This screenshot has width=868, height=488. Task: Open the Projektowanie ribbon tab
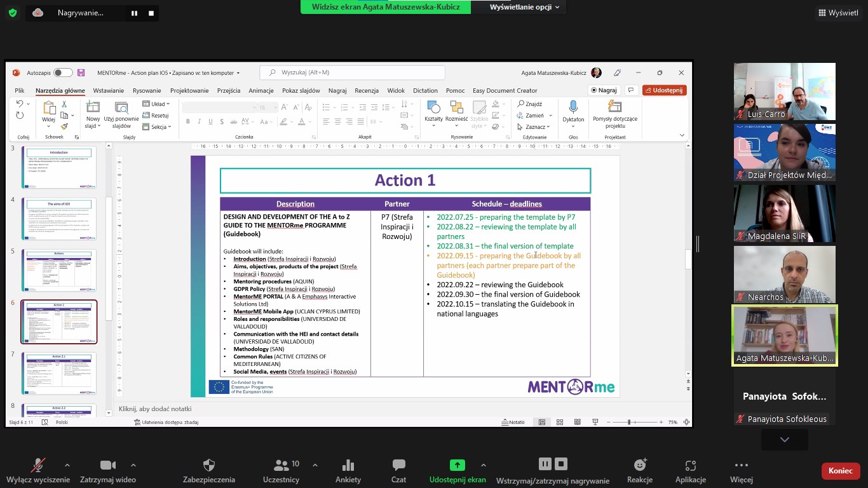tap(189, 90)
